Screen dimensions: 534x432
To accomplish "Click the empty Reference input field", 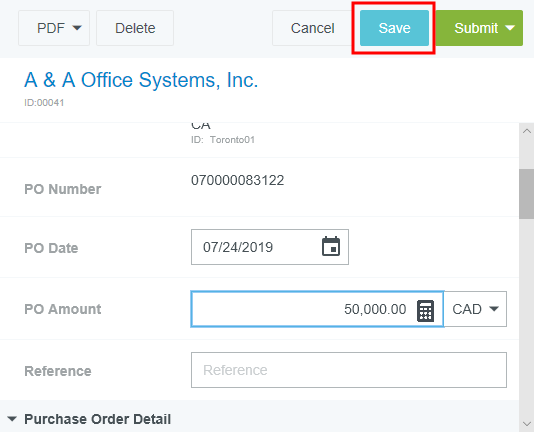I will (349, 370).
